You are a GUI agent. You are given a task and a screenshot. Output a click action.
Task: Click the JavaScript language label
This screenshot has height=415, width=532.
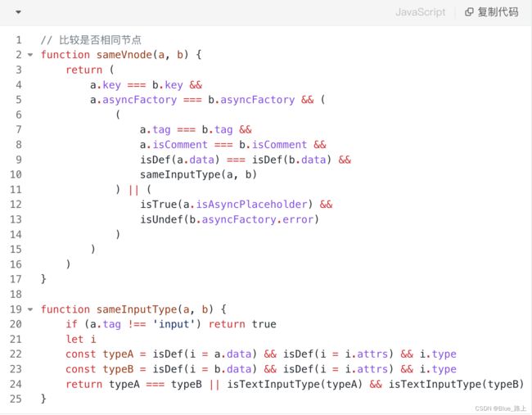pos(420,12)
